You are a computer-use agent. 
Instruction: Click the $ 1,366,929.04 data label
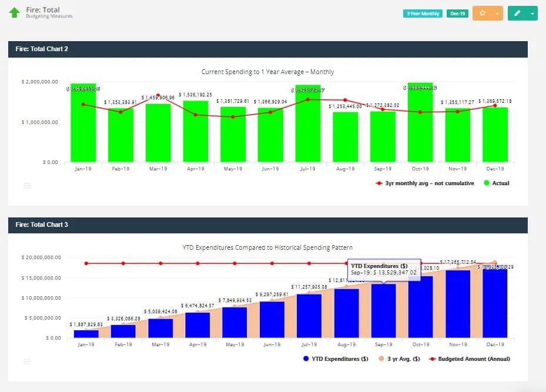tap(270, 102)
